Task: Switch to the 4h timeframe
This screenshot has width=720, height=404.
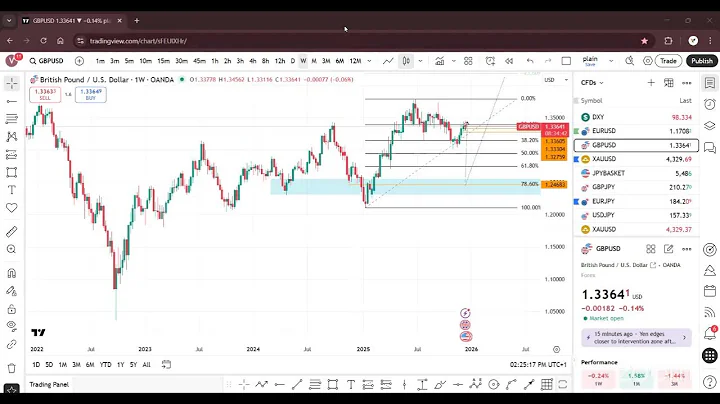Action: click(x=253, y=61)
